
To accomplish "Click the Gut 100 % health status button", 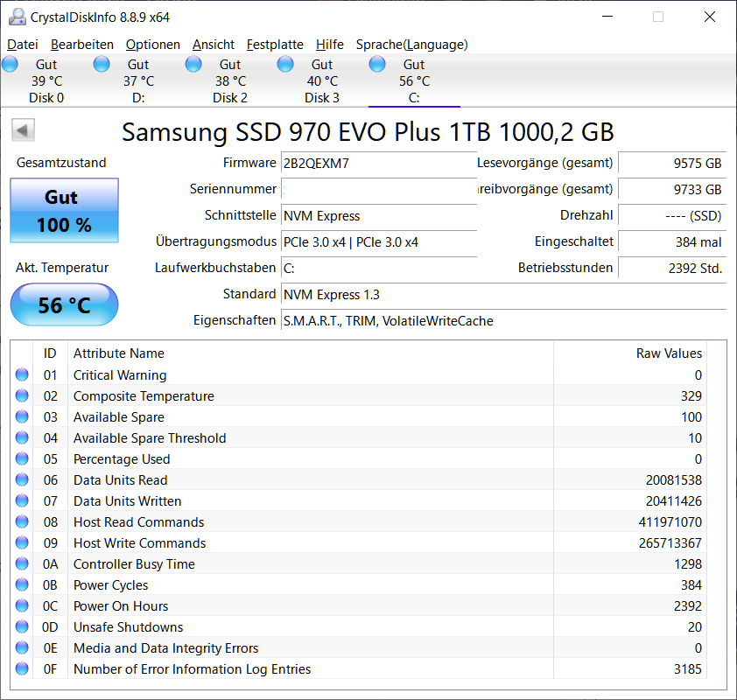I will 65,211.
